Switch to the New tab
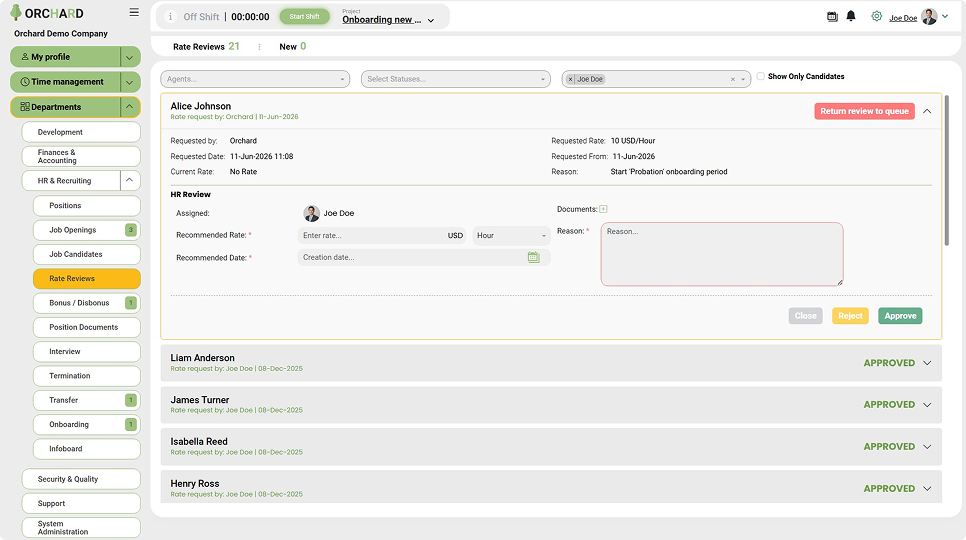The width and height of the screenshot is (966, 540). click(293, 47)
